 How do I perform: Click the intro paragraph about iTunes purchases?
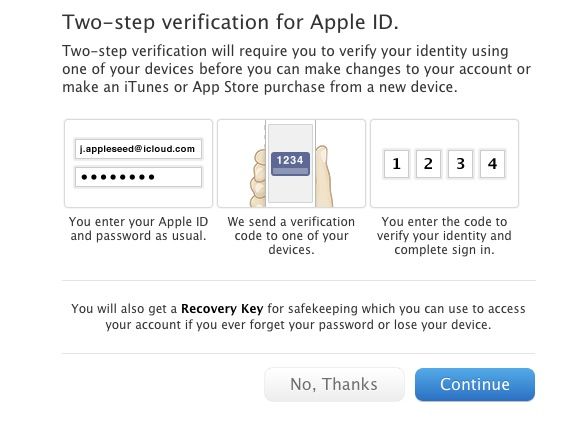[x=296, y=69]
